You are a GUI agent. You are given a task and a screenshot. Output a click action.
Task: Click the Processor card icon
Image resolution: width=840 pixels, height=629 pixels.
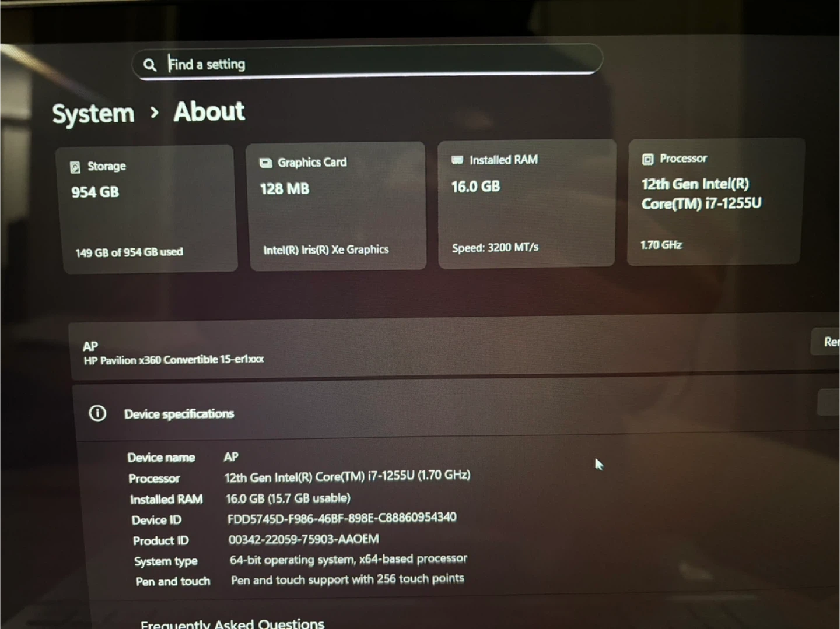click(647, 159)
